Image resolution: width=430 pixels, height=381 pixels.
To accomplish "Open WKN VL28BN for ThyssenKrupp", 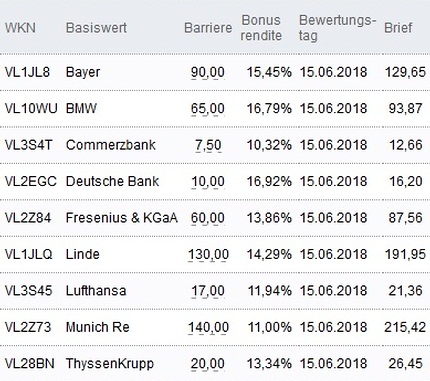I will 29,363.
